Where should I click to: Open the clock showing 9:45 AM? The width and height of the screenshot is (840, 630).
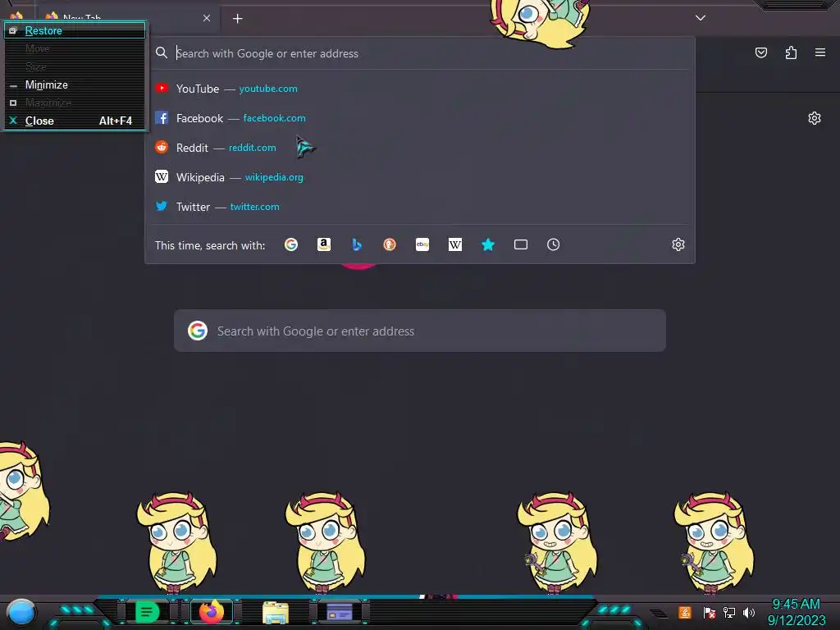pyautogui.click(x=796, y=612)
